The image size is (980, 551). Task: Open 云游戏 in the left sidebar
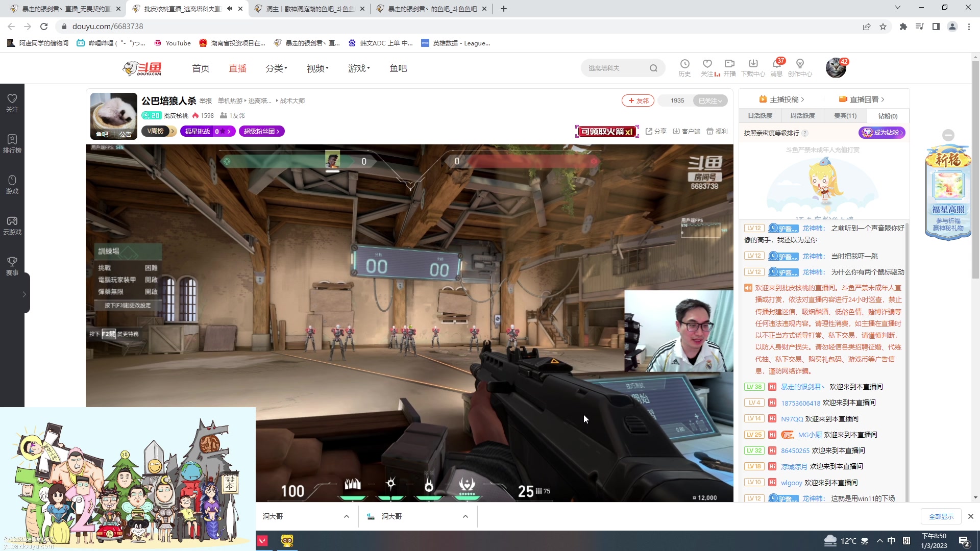(12, 225)
